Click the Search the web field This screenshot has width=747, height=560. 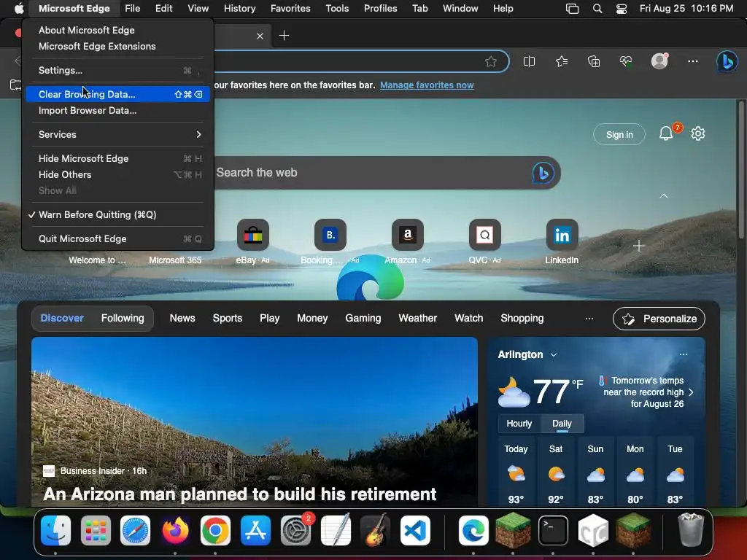point(371,172)
